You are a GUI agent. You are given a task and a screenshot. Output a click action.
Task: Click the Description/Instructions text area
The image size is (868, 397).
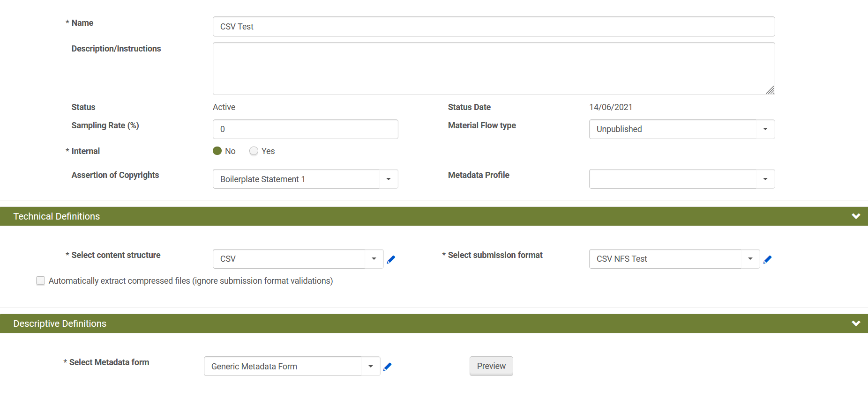tap(493, 68)
